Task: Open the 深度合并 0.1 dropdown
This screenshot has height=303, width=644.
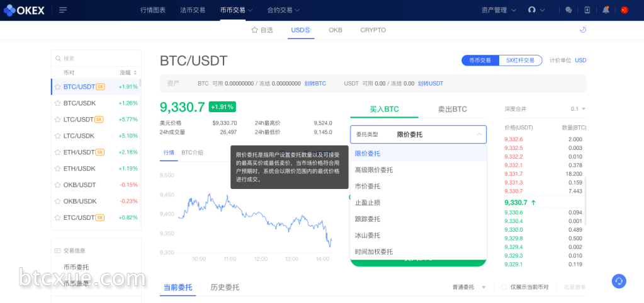Action: [x=579, y=109]
